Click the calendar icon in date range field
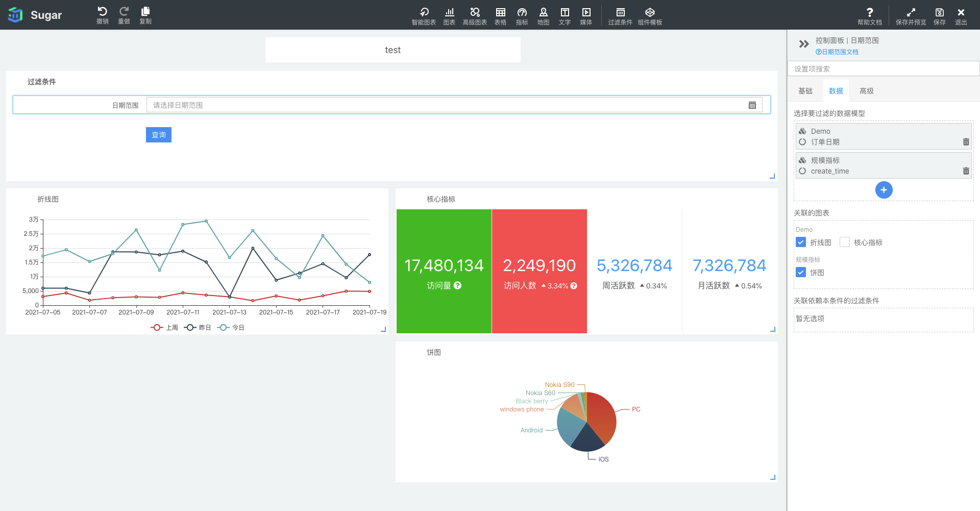Image resolution: width=980 pixels, height=511 pixels. click(752, 105)
